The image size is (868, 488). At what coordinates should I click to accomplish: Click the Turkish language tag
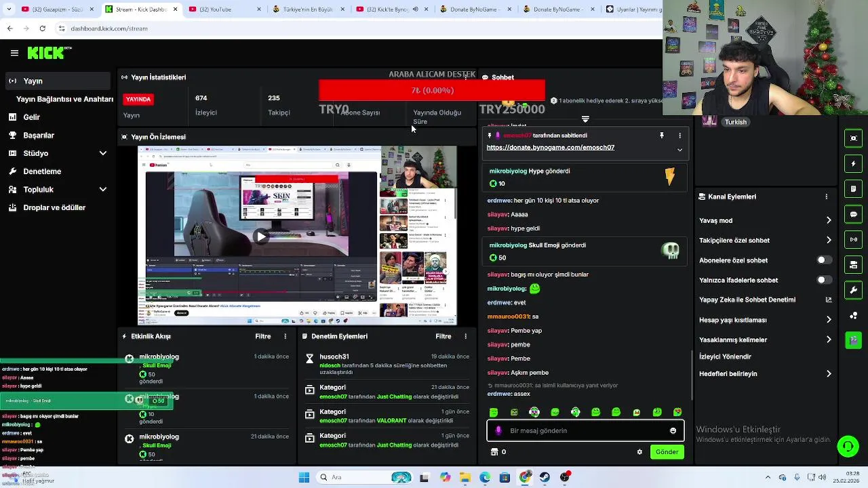point(736,122)
